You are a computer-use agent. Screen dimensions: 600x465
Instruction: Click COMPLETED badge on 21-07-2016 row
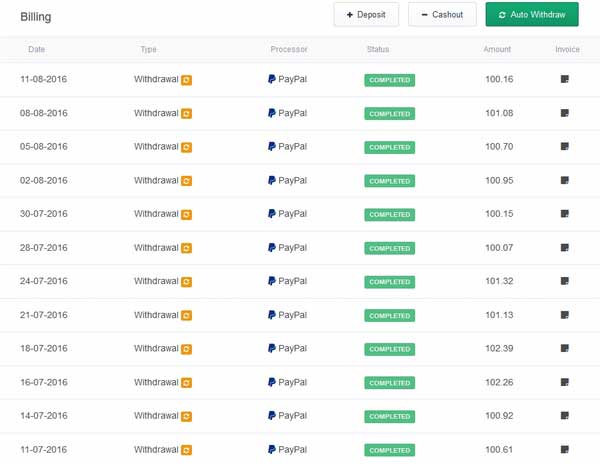tap(390, 316)
